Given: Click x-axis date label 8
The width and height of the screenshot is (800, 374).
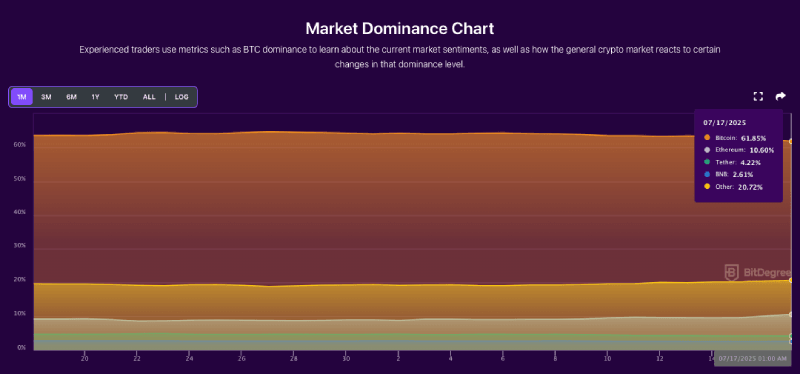Looking at the screenshot, I should point(555,358).
